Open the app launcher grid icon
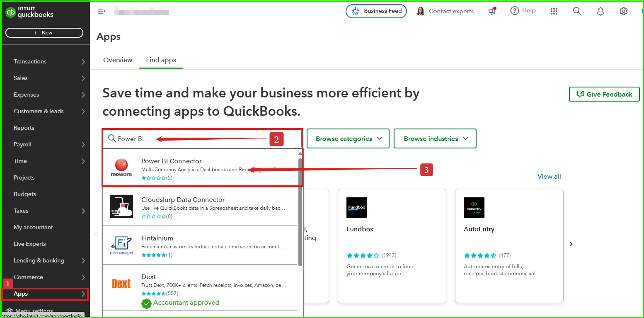Viewport: 644px width, 318px height. click(x=554, y=11)
